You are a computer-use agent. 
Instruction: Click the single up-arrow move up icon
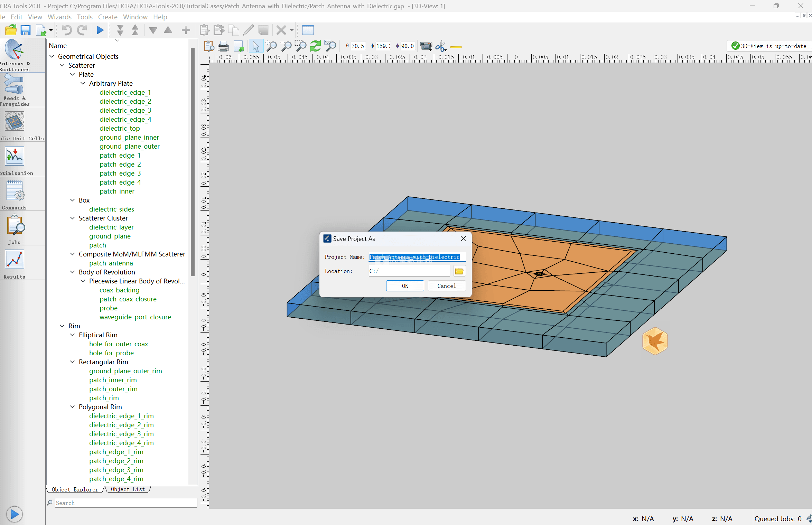pyautogui.click(x=168, y=30)
